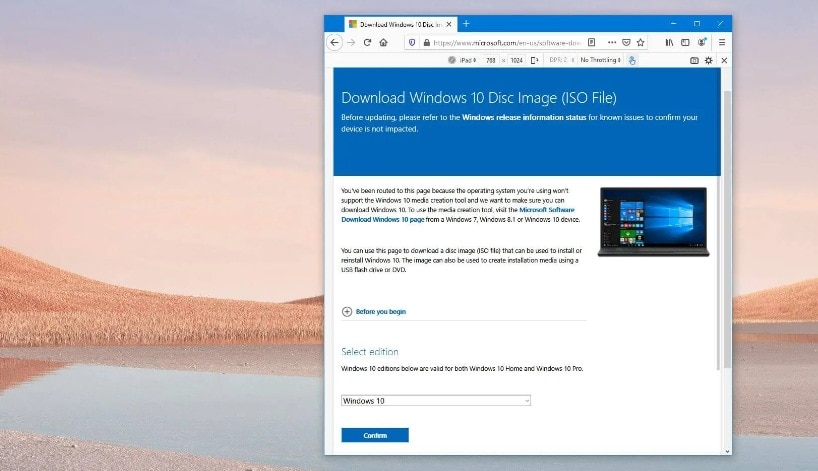The width and height of the screenshot is (818, 471).
Task: Open page actions three-dot menu
Action: [612, 42]
